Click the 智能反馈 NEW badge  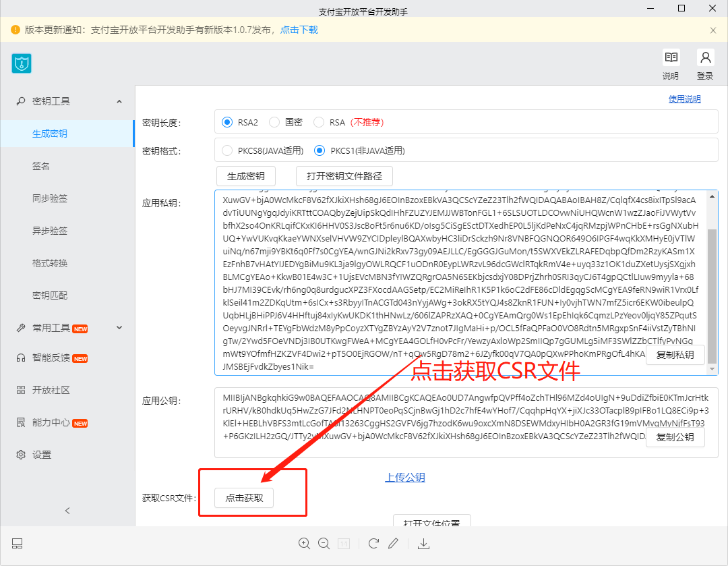80,359
